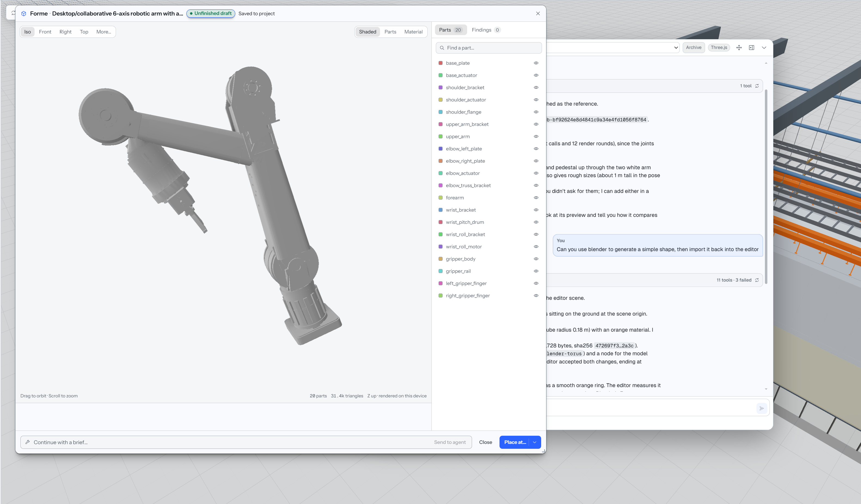Hide the base_plate part

[x=536, y=63]
